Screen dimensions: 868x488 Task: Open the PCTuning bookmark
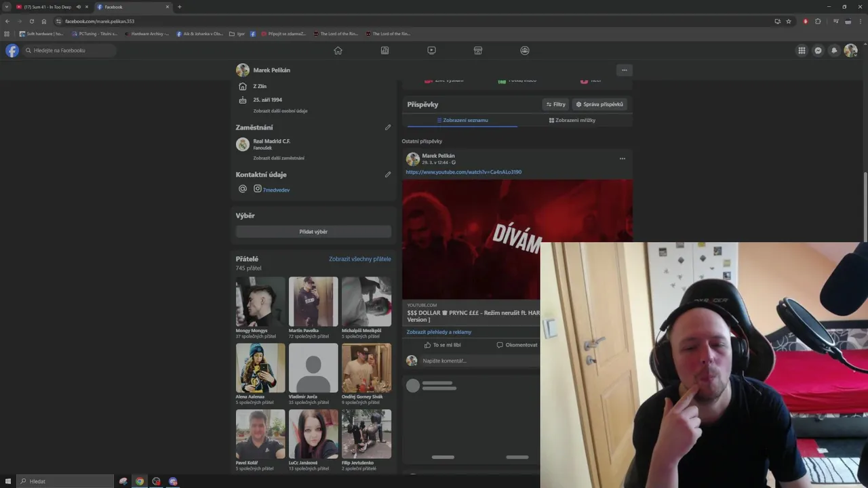click(94, 33)
